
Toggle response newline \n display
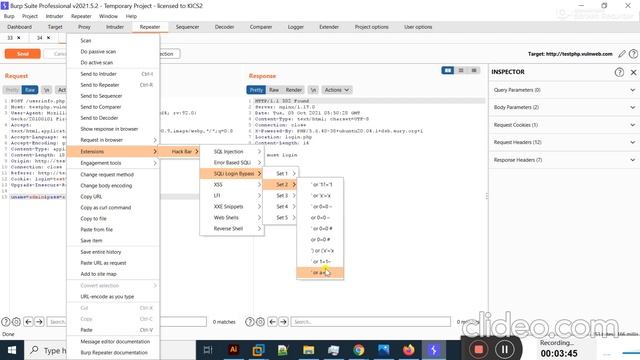(x=313, y=90)
